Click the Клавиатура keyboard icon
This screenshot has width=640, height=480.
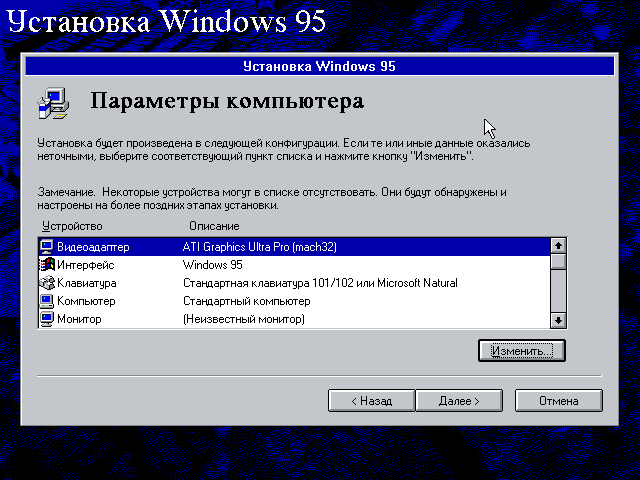(x=47, y=282)
